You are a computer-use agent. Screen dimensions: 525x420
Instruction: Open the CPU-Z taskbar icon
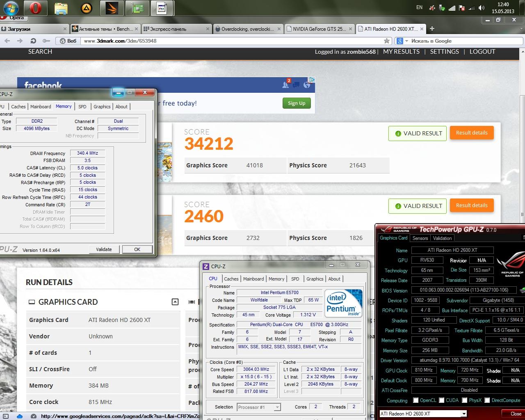click(x=162, y=8)
